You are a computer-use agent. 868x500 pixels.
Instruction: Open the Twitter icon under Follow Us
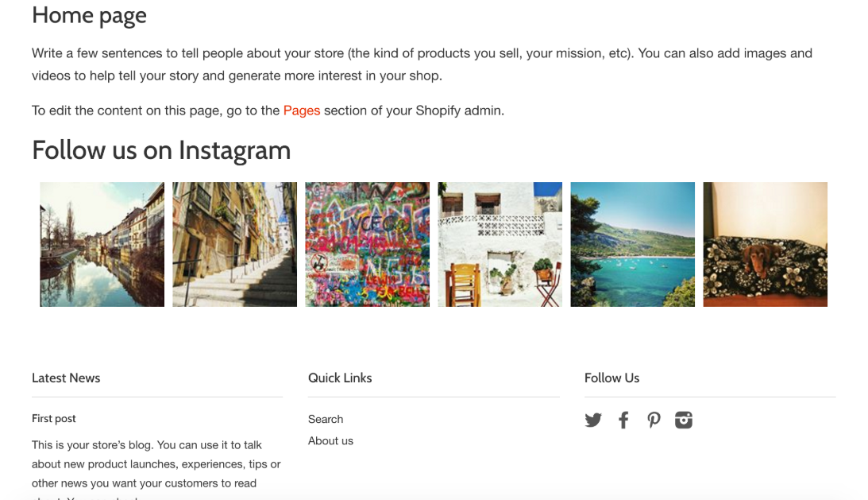[x=593, y=420]
